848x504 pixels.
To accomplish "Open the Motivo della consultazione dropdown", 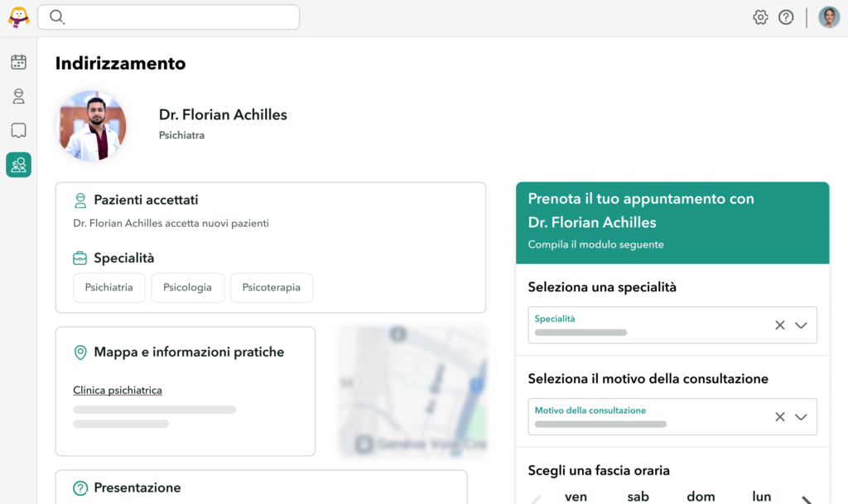I will pyautogui.click(x=801, y=416).
